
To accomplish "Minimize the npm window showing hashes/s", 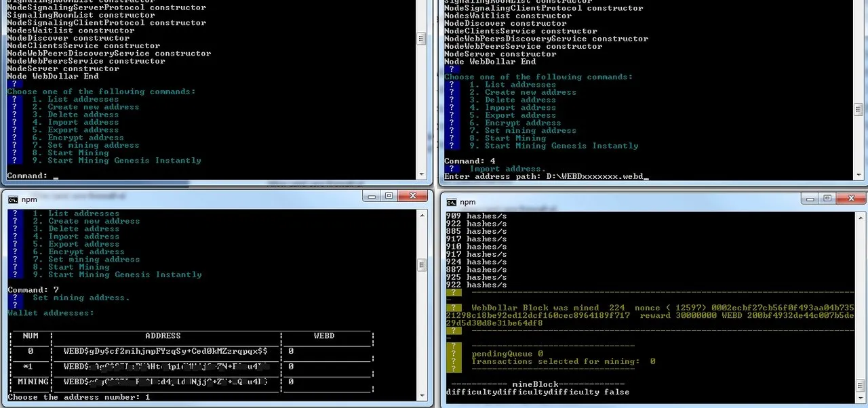I will point(810,199).
